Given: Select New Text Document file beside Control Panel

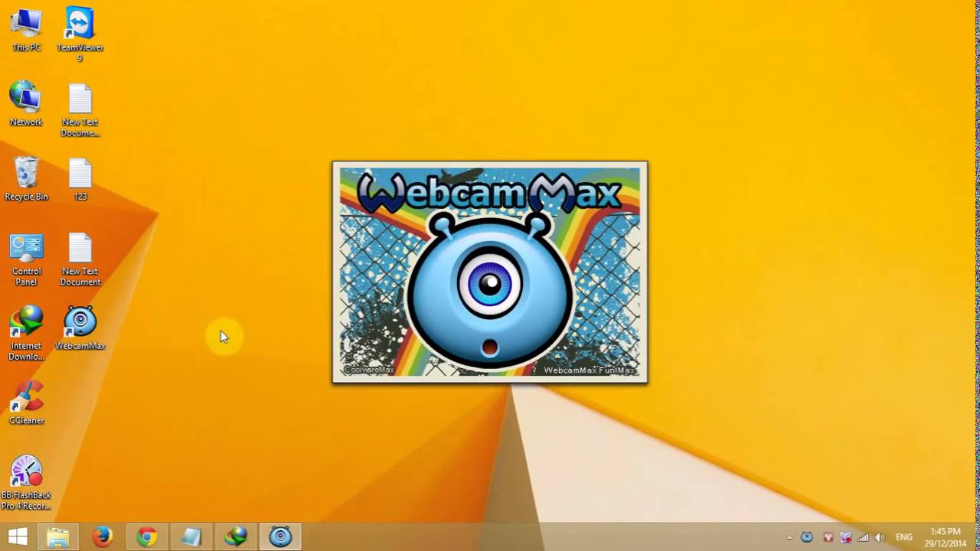Looking at the screenshot, I should point(80,259).
